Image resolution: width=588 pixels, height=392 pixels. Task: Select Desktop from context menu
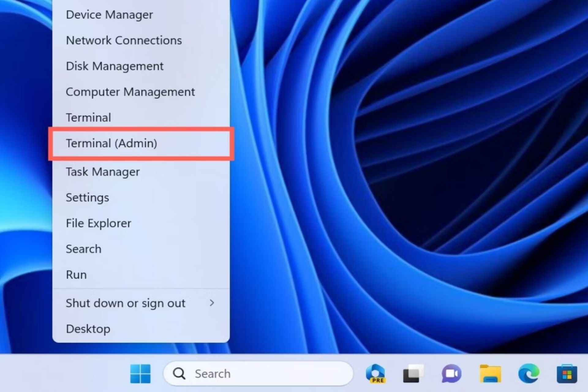[88, 329]
